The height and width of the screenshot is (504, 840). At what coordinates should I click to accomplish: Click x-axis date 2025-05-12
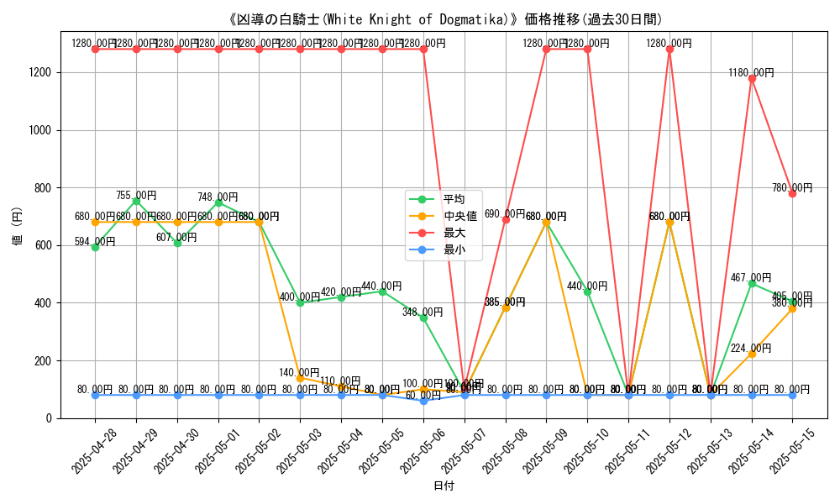tap(669, 451)
